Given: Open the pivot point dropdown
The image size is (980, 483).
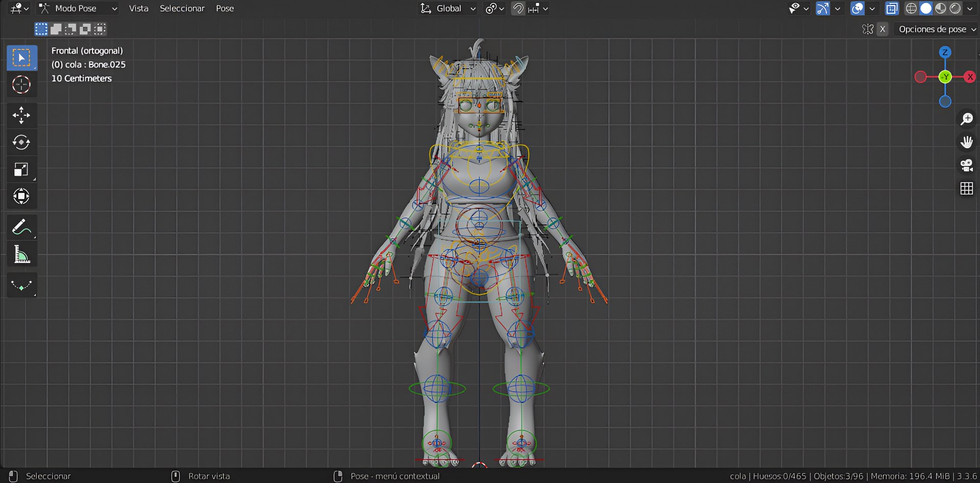Looking at the screenshot, I should tap(495, 8).
